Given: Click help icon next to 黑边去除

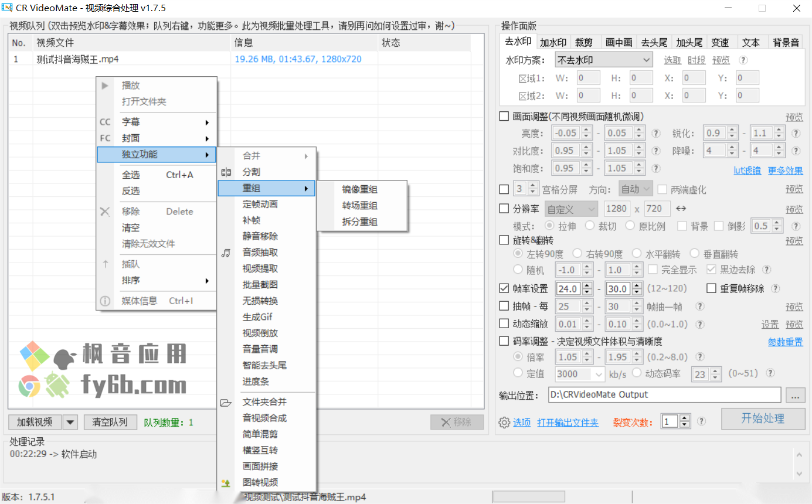Looking at the screenshot, I should pos(767,270).
